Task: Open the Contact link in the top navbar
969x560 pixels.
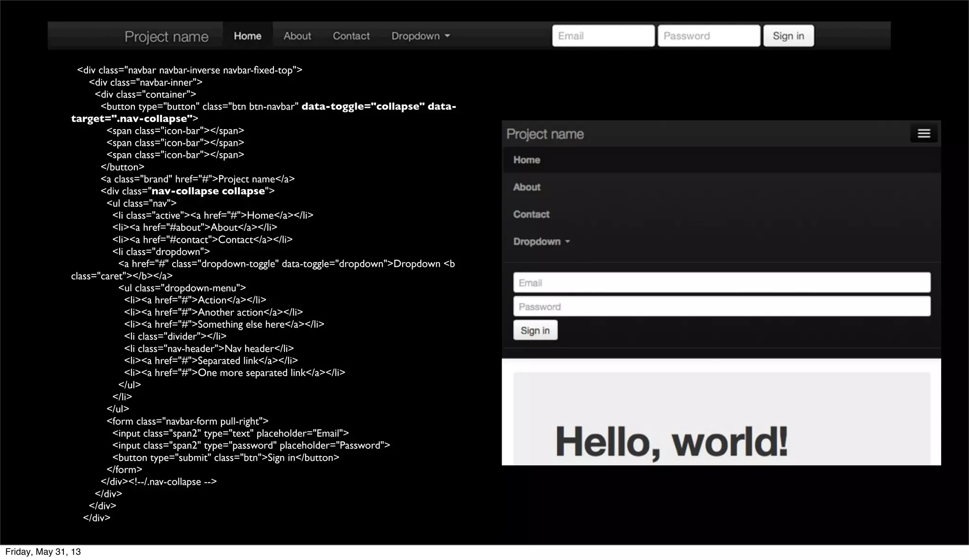Action: tap(351, 36)
